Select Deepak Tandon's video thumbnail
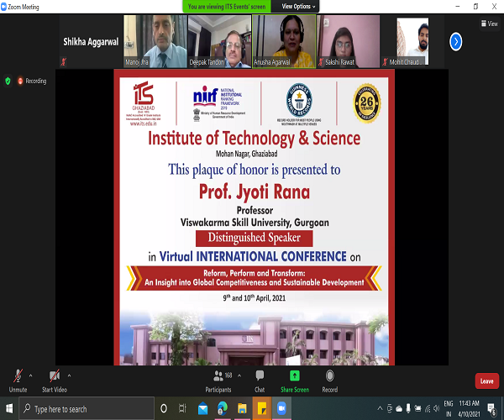Image resolution: width=504 pixels, height=420 pixels. point(219,42)
